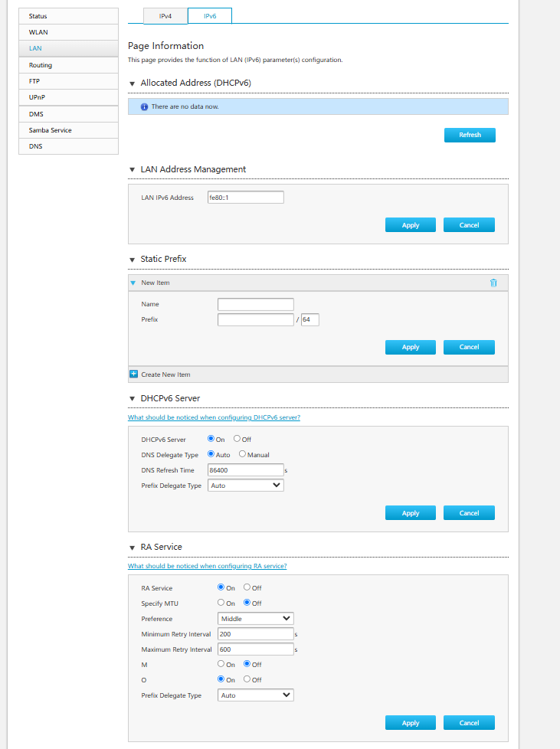The height and width of the screenshot is (749, 560).
Task: Open the Preference dropdown showing Middle
Action: [256, 618]
